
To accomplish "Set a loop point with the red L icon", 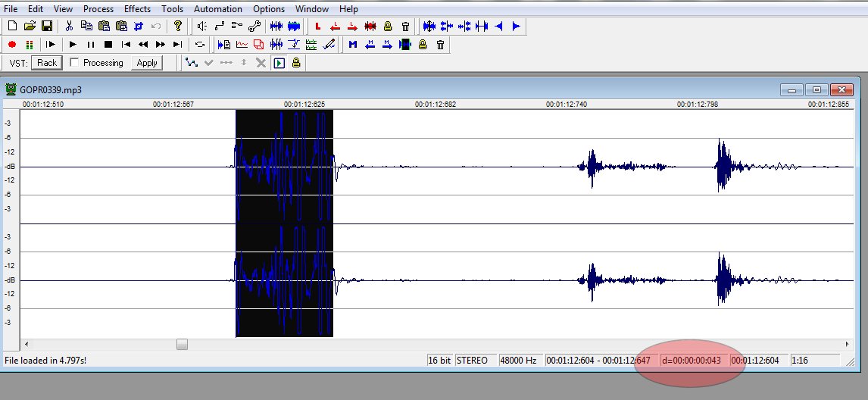I will pyautogui.click(x=317, y=26).
